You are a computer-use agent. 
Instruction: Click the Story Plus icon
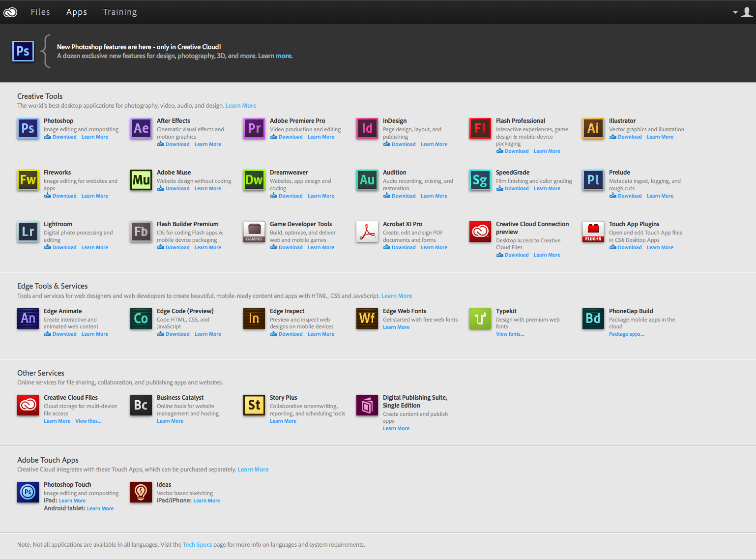click(x=254, y=405)
